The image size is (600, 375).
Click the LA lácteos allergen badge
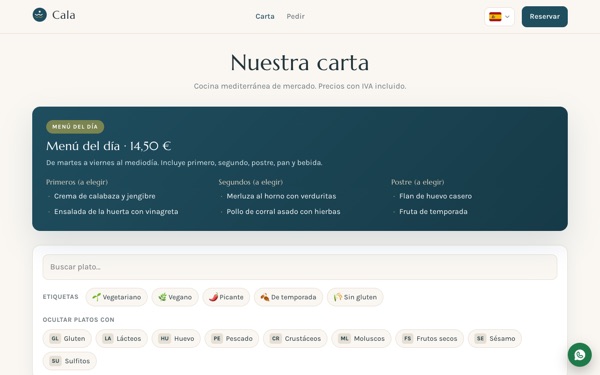pos(108,338)
